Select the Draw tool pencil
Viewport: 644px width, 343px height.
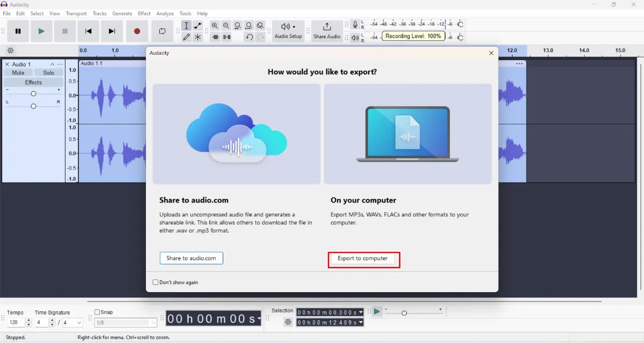coord(186,37)
